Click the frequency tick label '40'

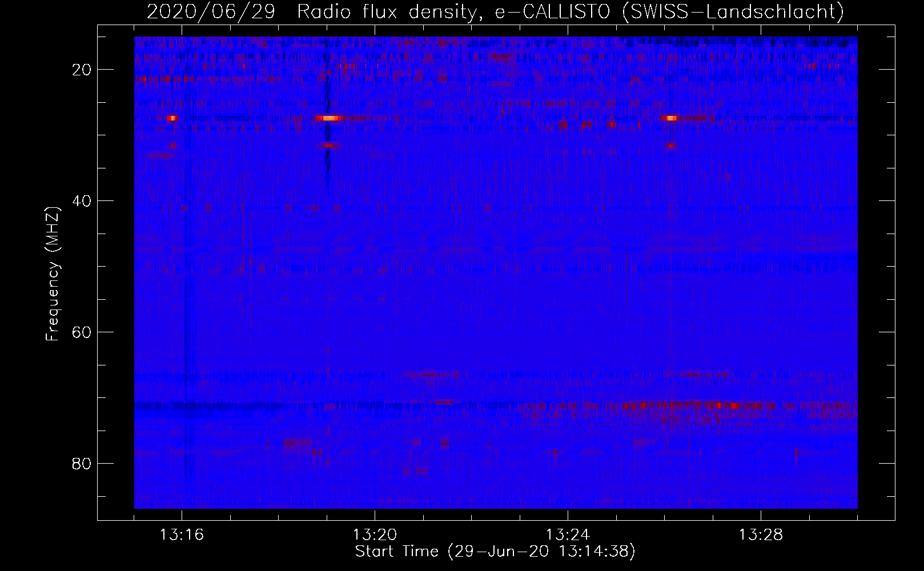pyautogui.click(x=82, y=201)
